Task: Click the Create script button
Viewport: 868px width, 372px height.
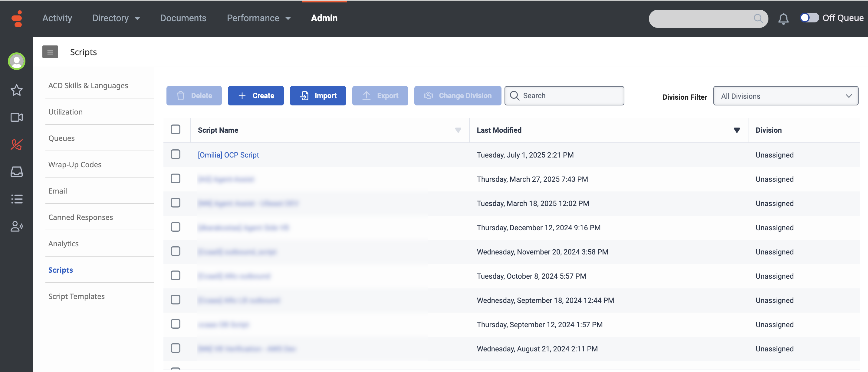Action: (255, 96)
